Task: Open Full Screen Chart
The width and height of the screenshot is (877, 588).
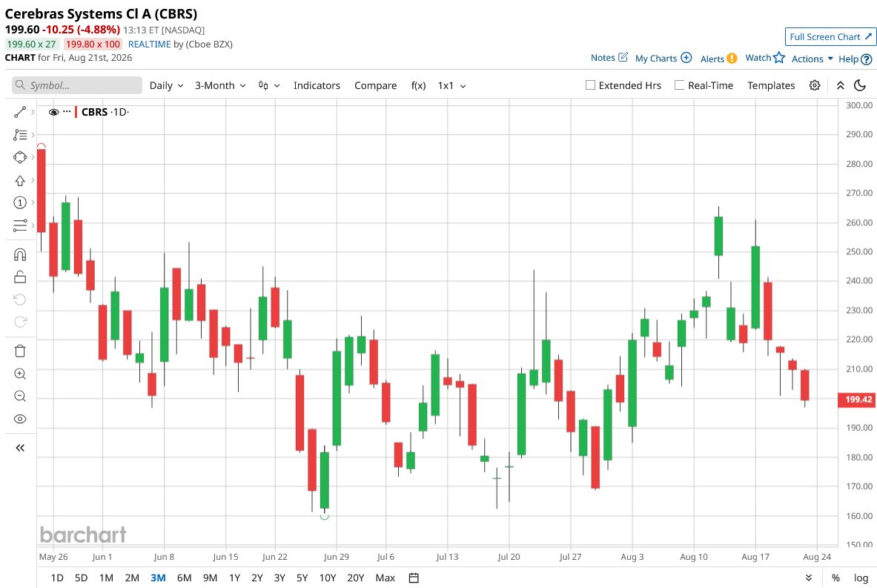Action: tap(830, 37)
